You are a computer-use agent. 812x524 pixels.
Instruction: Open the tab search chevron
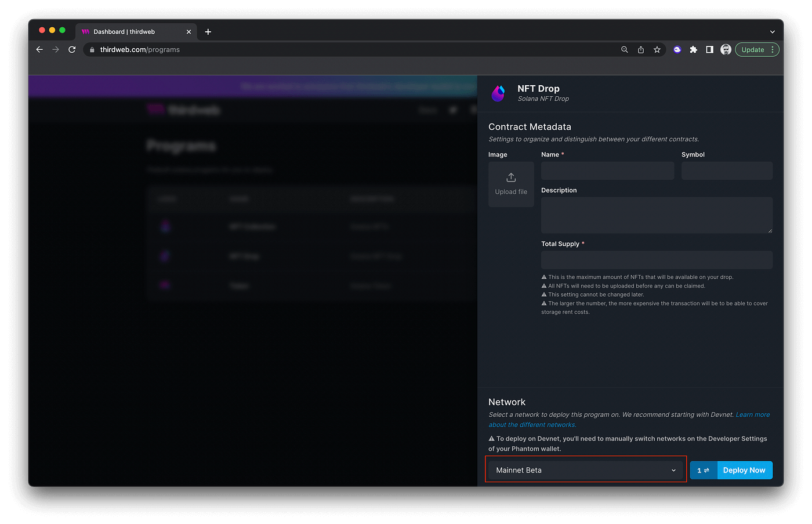tap(772, 32)
